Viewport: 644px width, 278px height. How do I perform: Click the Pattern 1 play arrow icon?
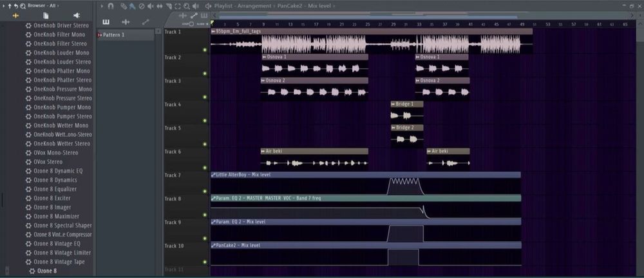coord(99,35)
